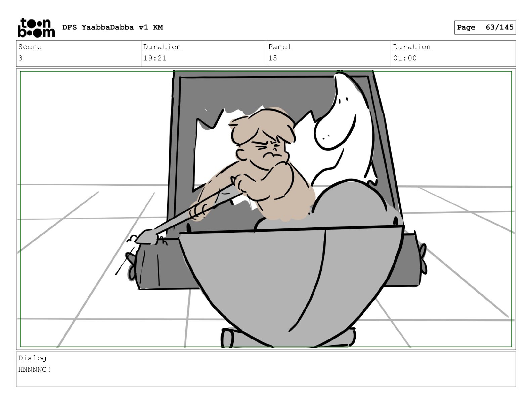Click the 'Dialog' label

[x=32, y=358]
